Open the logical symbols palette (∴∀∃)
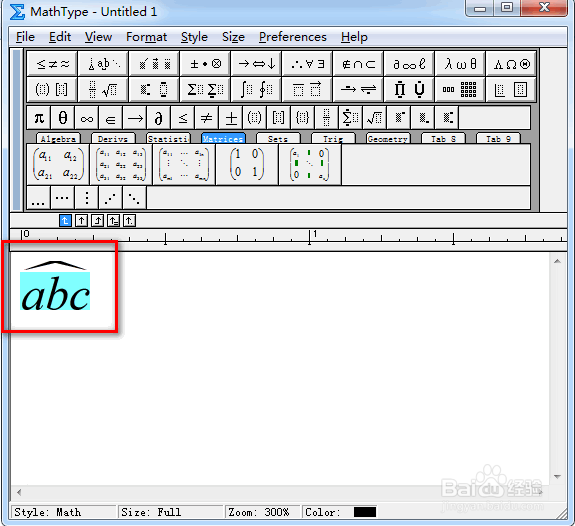The width and height of the screenshot is (575, 526). 307,64
